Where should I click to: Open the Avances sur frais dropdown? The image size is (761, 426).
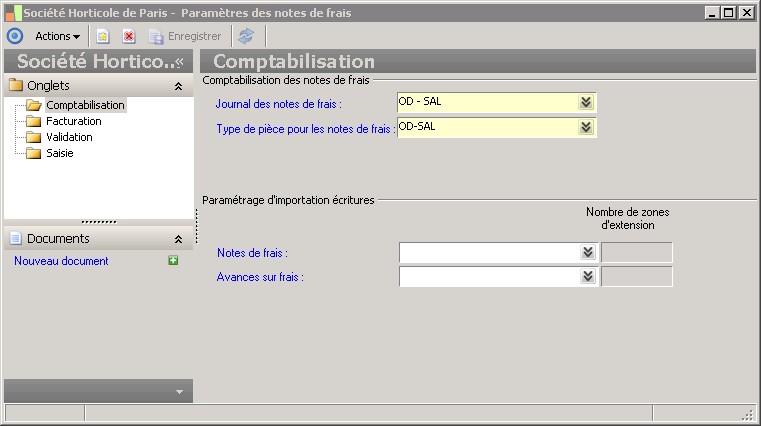[588, 276]
